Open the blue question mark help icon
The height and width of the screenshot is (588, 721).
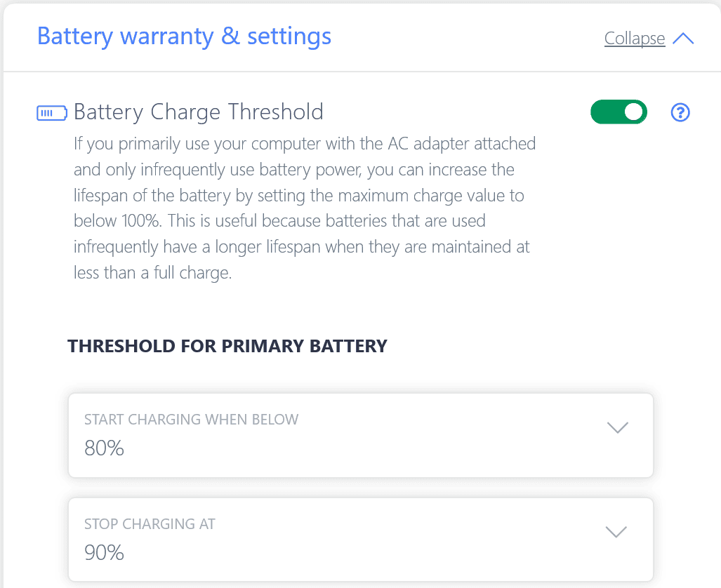[680, 112]
